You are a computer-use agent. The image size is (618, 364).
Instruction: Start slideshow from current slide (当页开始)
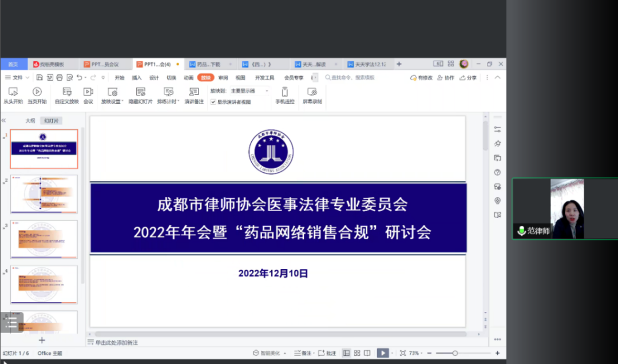click(x=37, y=96)
